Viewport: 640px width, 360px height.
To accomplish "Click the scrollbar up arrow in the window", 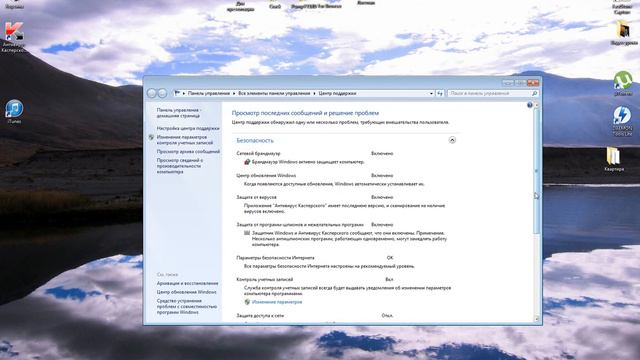I will pos(536,105).
